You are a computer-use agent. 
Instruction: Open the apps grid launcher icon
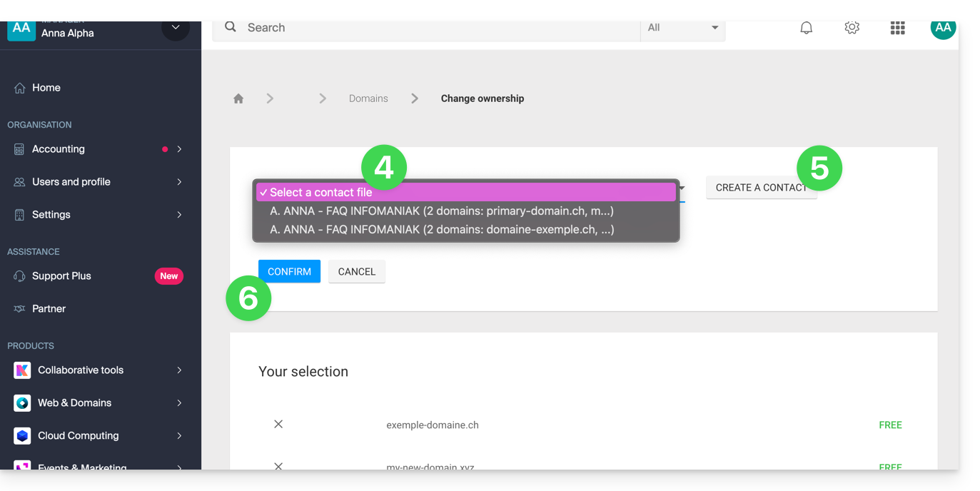pyautogui.click(x=897, y=29)
